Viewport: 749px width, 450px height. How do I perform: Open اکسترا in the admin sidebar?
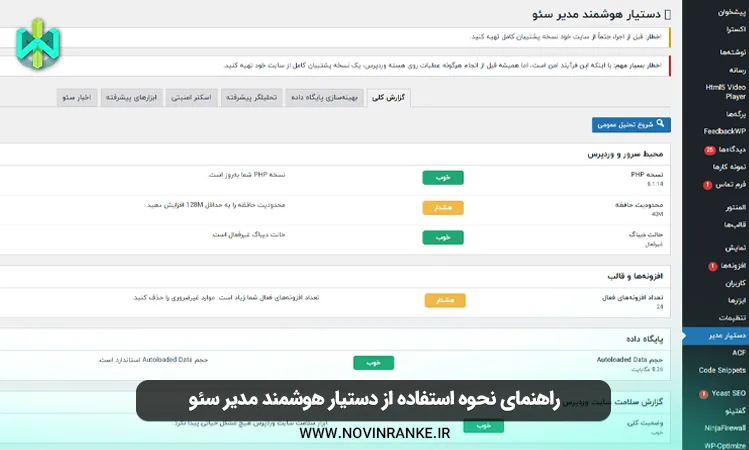pyautogui.click(x=736, y=30)
